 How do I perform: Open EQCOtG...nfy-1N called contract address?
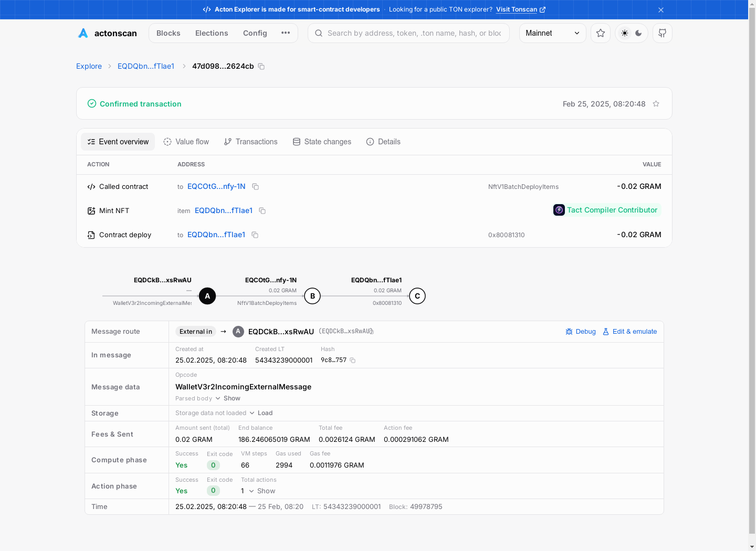click(216, 186)
